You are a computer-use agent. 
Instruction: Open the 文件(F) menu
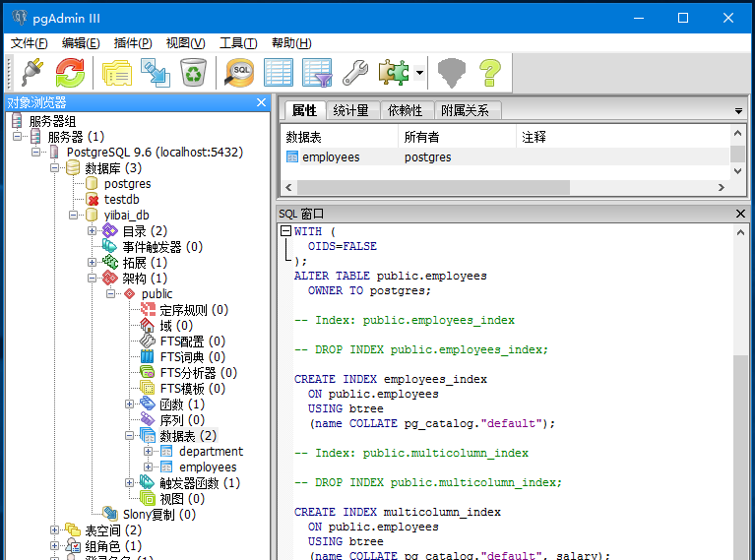click(x=29, y=43)
